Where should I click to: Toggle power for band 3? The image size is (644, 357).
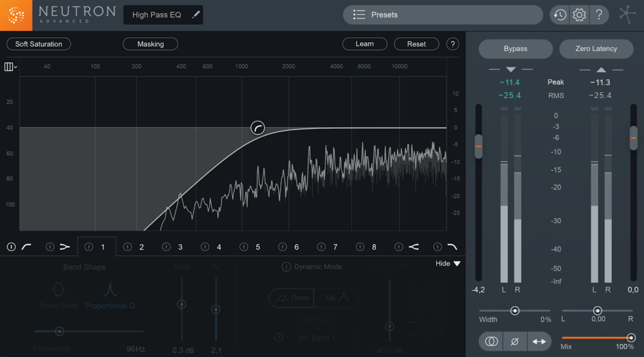[x=166, y=247]
